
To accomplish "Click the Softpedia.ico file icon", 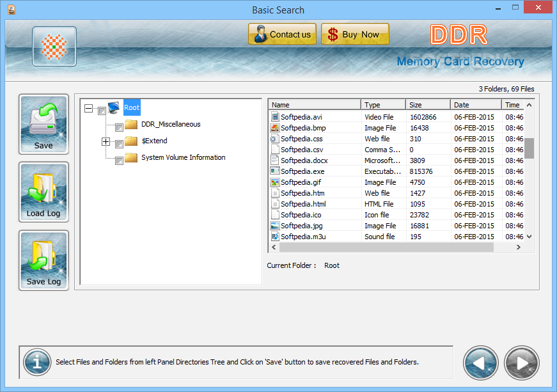I will point(275,215).
